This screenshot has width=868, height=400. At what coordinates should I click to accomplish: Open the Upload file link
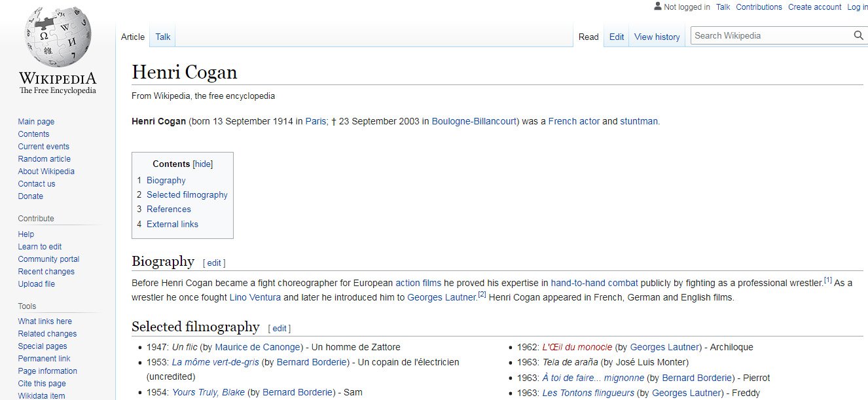coord(36,284)
